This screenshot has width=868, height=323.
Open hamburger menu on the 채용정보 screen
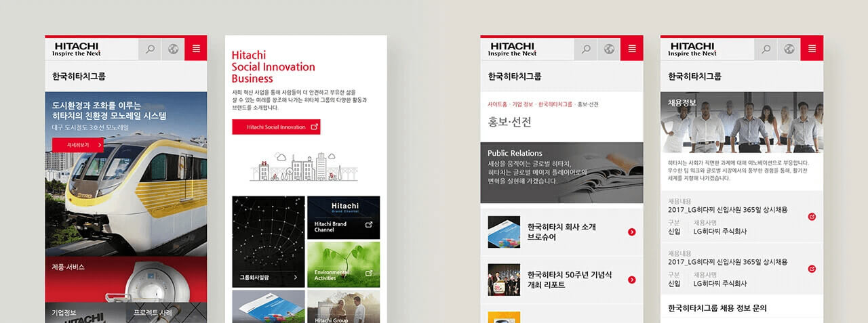(x=812, y=49)
